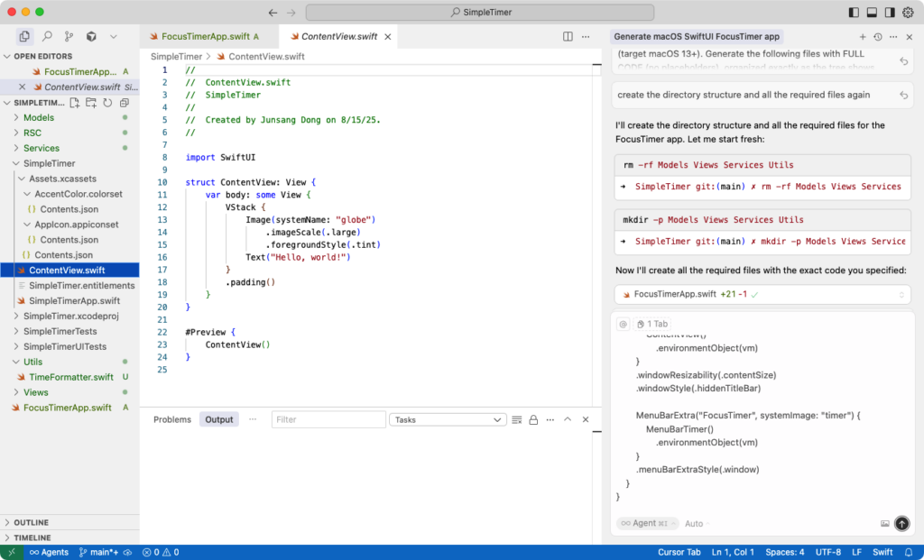Split the editor to the right

pyautogui.click(x=568, y=36)
